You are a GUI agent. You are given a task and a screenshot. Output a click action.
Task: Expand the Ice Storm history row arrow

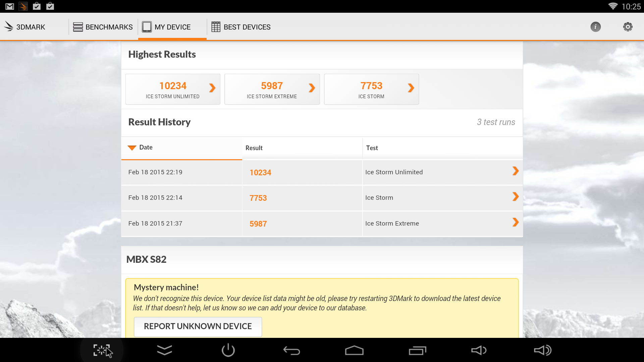516,196
